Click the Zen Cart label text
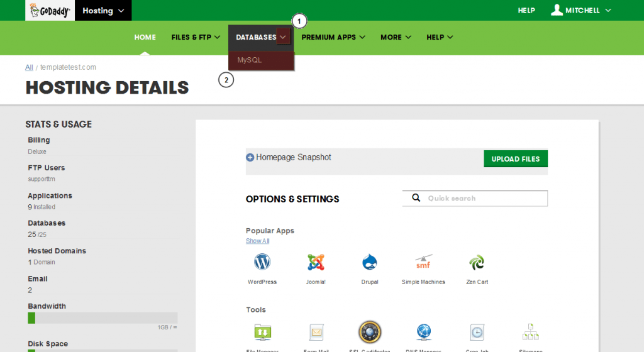 pos(477,282)
